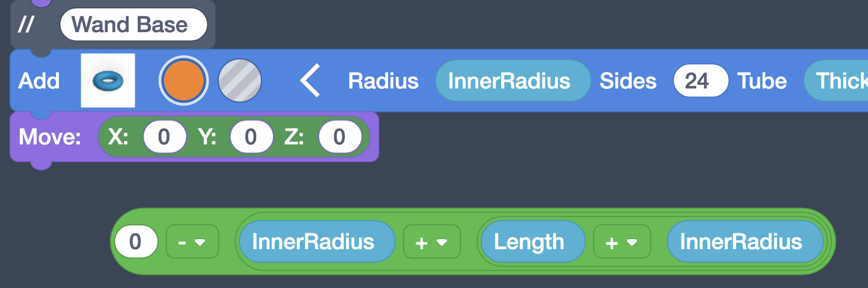Open the plus dropdown after first InnerRadius

pyautogui.click(x=431, y=242)
